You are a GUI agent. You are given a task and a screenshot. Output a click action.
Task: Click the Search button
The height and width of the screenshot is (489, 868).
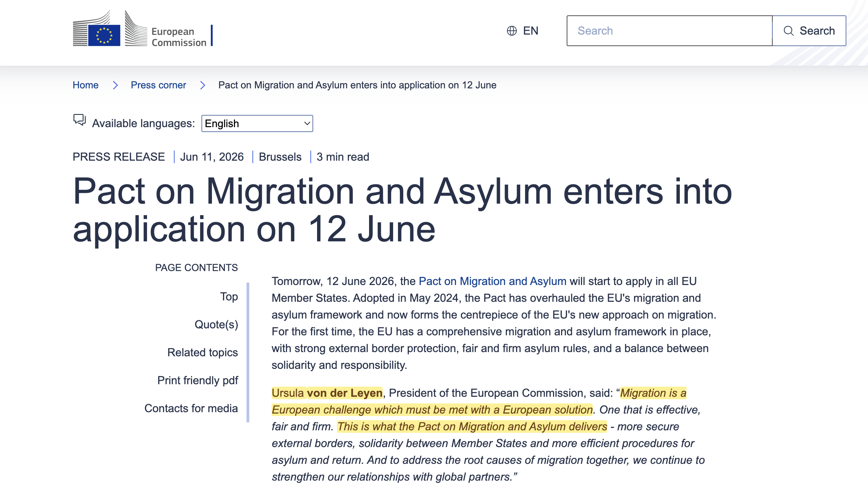(x=809, y=31)
